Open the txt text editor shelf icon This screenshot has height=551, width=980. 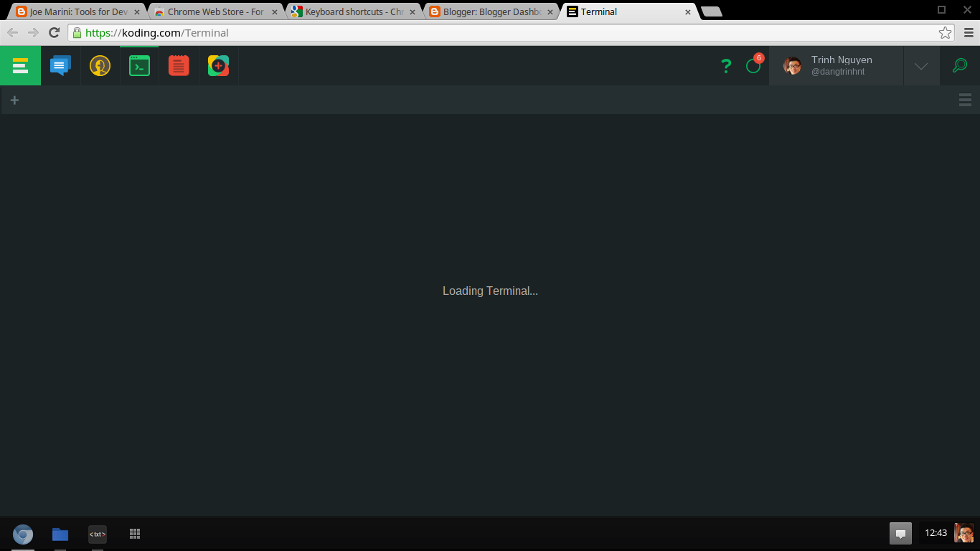point(98,534)
